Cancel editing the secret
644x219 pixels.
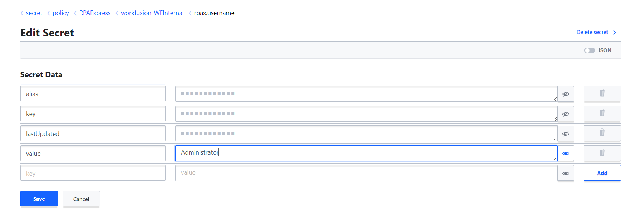(x=81, y=199)
